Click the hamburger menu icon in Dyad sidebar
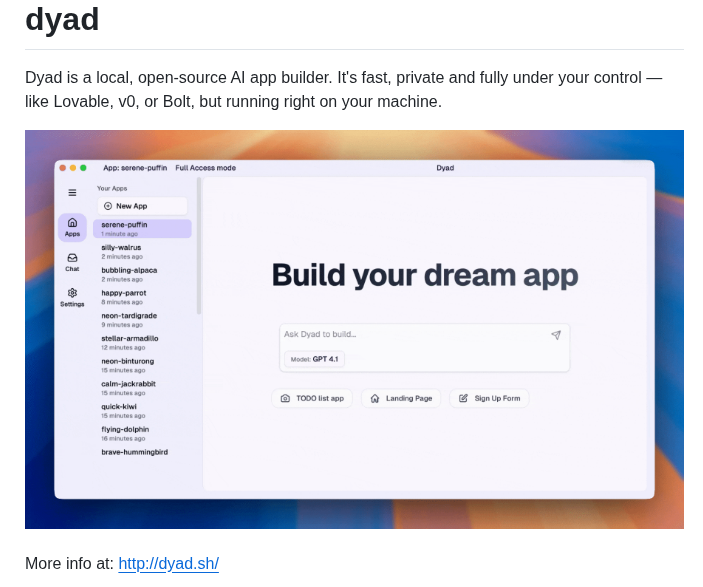703x587 pixels. (x=72, y=193)
